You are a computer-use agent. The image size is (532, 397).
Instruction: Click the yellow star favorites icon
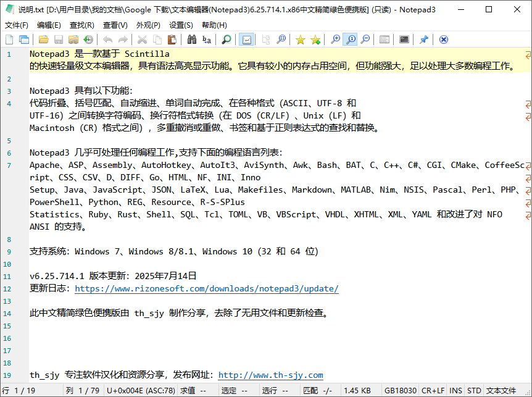coord(301,40)
